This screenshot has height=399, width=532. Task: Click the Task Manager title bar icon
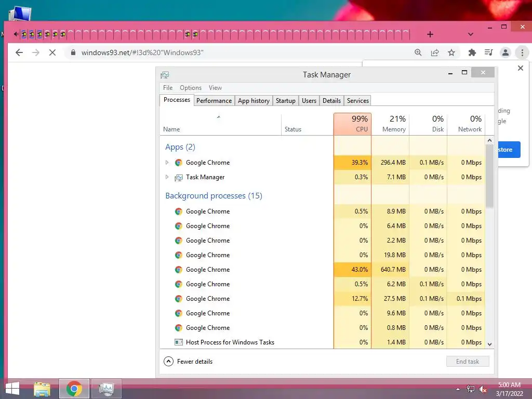[x=165, y=75]
